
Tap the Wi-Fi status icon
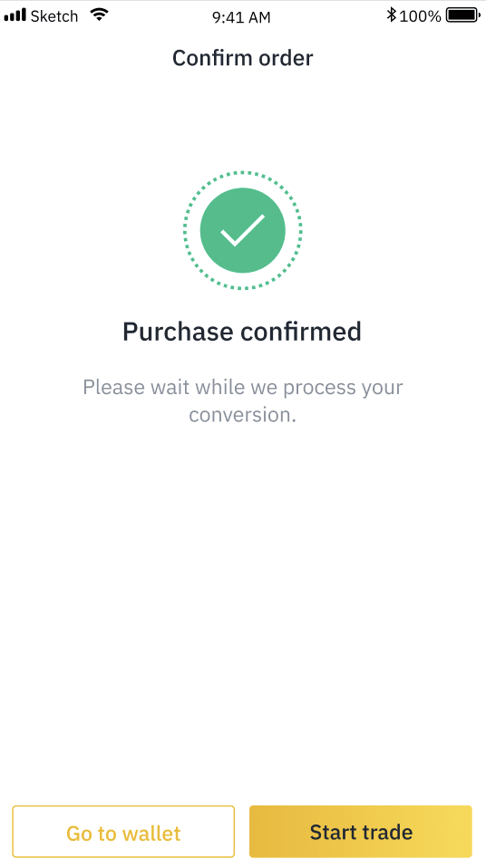tap(99, 14)
